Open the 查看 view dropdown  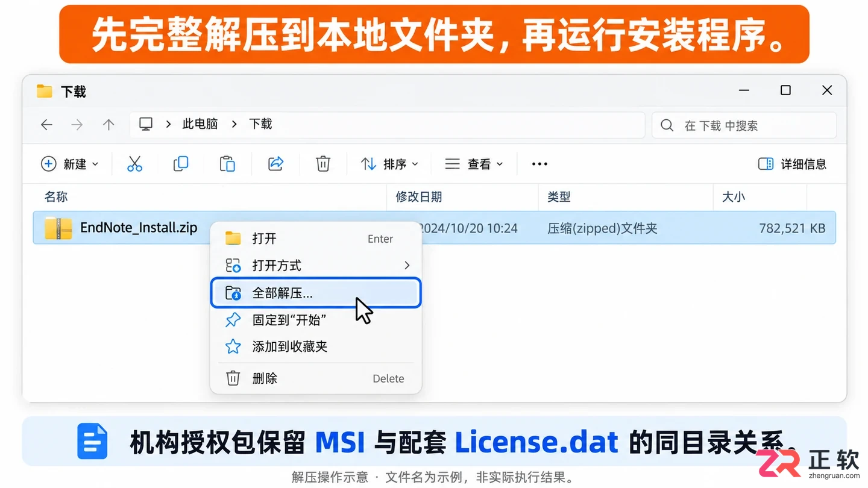click(x=474, y=164)
